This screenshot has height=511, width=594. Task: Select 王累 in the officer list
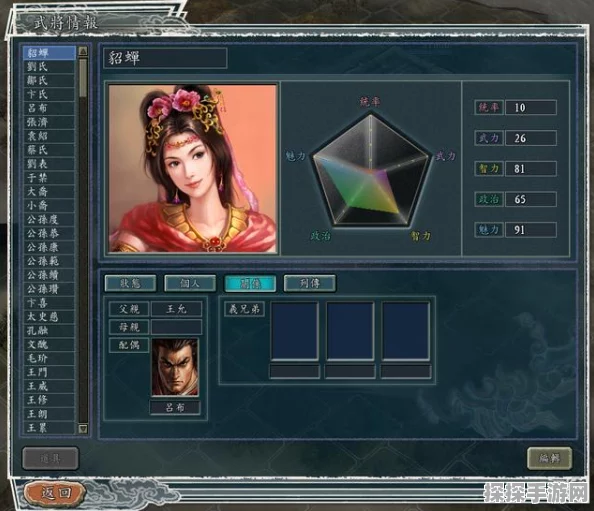point(49,428)
